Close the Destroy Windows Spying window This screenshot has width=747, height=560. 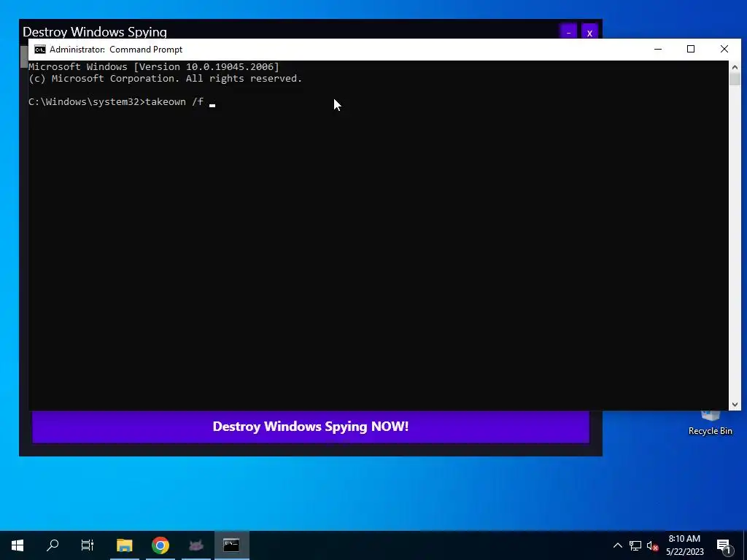[589, 32]
